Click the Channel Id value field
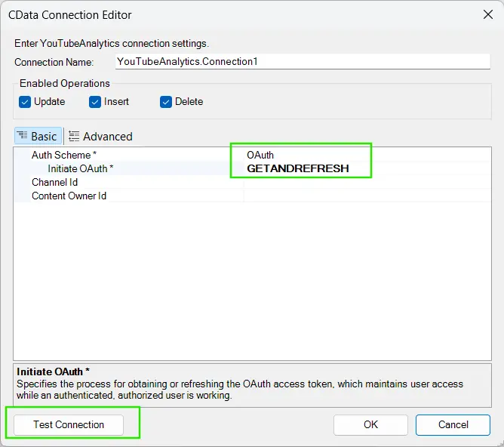Image resolution: width=504 pixels, height=447 pixels. click(366, 182)
